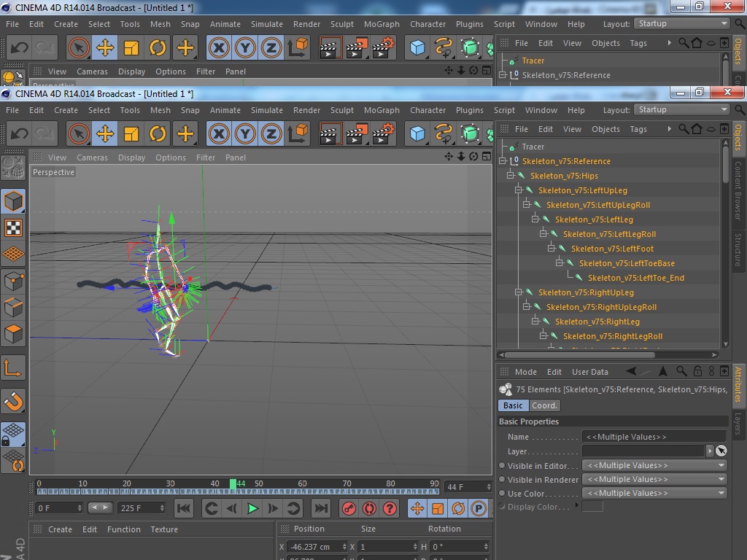Toggle Automatic Keyframing button in timeline
The height and width of the screenshot is (560, 747).
pos(369,508)
